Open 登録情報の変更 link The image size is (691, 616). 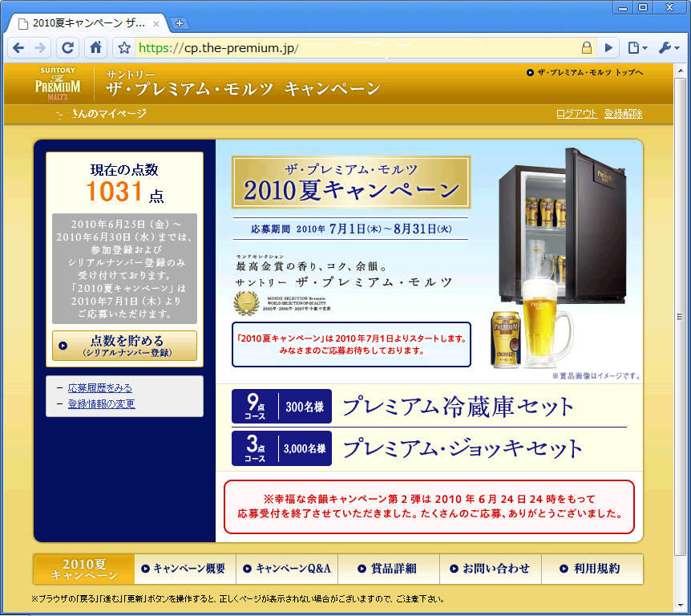pyautogui.click(x=101, y=404)
